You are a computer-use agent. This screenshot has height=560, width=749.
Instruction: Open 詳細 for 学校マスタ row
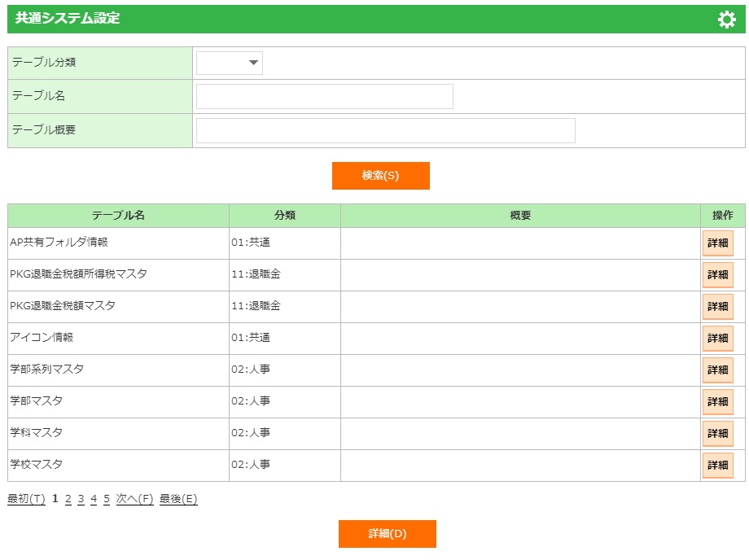click(x=717, y=466)
